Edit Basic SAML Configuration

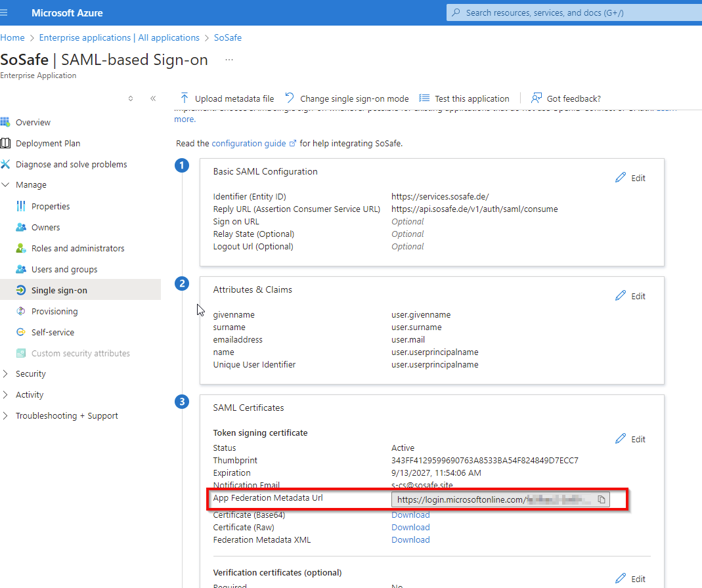pyautogui.click(x=630, y=178)
